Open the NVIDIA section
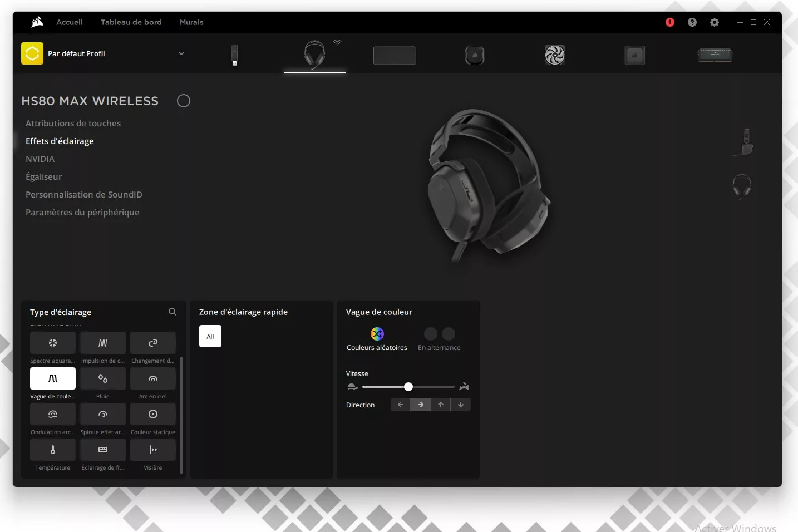The height and width of the screenshot is (532, 798). (x=40, y=159)
